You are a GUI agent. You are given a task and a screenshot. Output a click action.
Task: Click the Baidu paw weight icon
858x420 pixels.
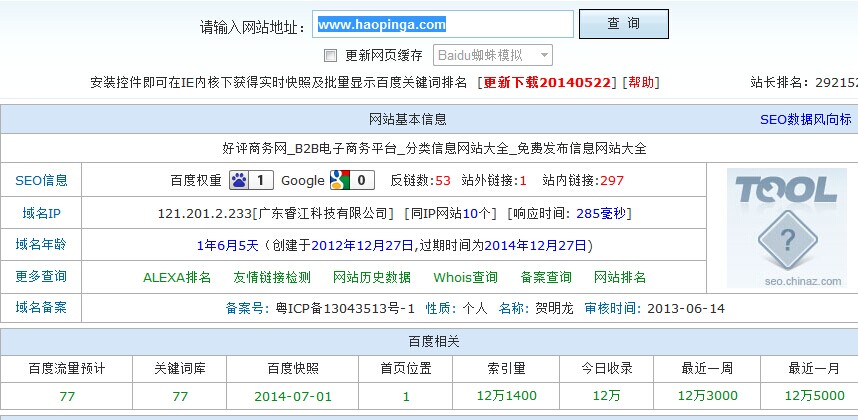[251, 180]
